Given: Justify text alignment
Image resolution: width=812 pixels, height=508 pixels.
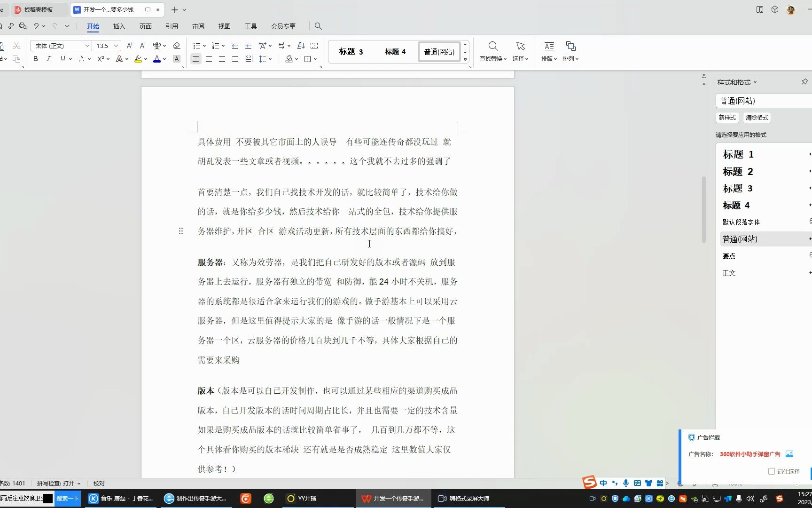Looking at the screenshot, I should (x=235, y=59).
